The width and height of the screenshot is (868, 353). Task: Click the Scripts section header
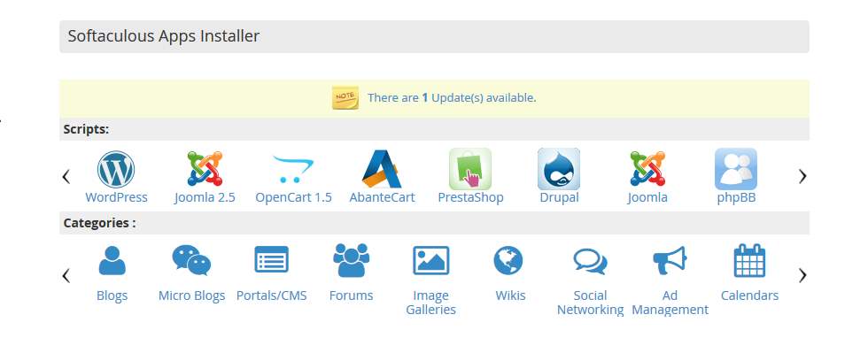86,129
